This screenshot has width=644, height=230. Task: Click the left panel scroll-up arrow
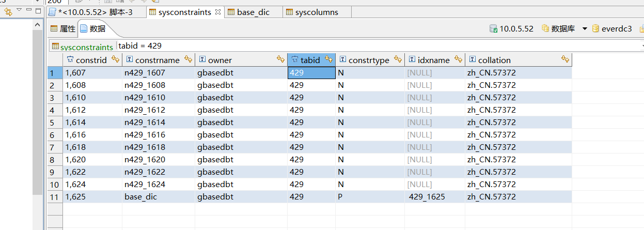pyautogui.click(x=37, y=24)
